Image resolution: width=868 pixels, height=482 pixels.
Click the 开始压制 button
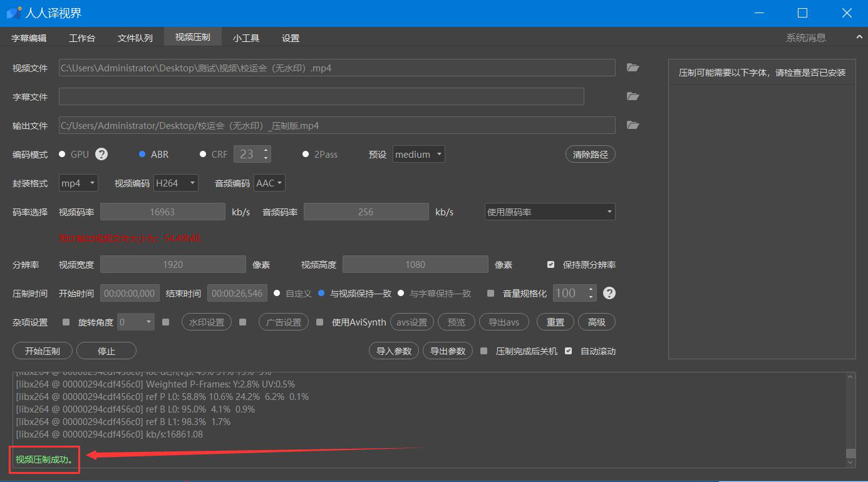43,351
